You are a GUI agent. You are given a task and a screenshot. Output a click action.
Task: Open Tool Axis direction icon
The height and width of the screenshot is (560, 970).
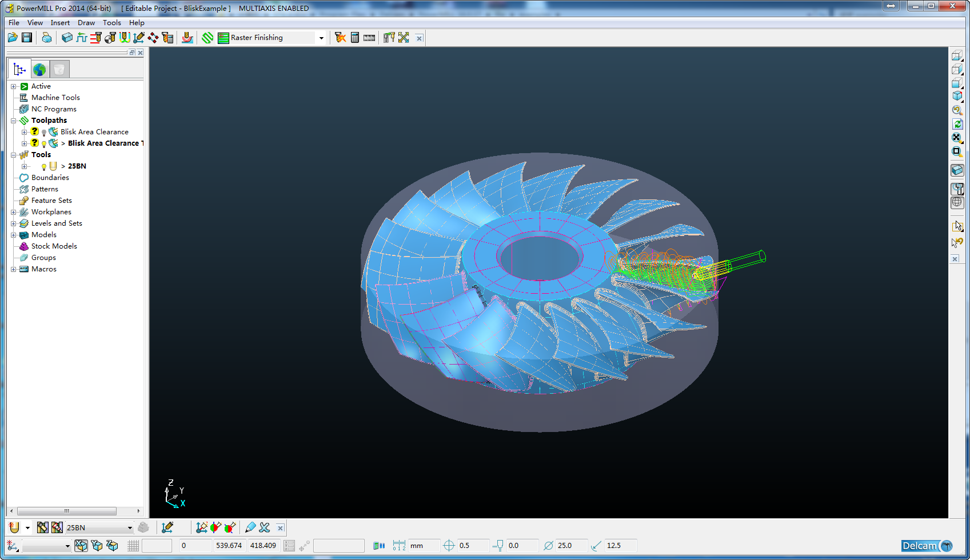(x=139, y=38)
